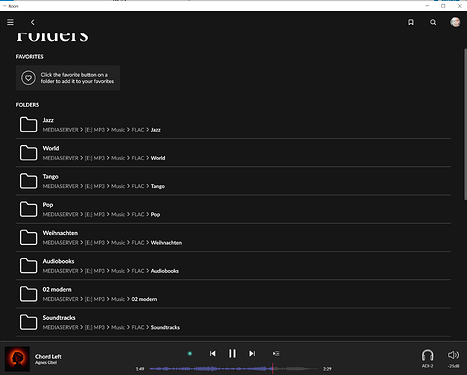Click the vertical scrollbar on the right

coord(465,124)
